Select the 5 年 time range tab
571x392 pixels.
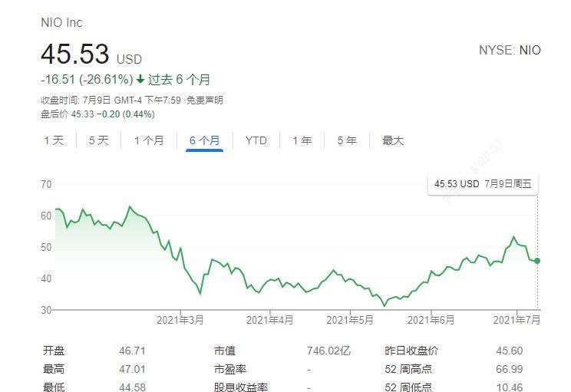click(347, 140)
